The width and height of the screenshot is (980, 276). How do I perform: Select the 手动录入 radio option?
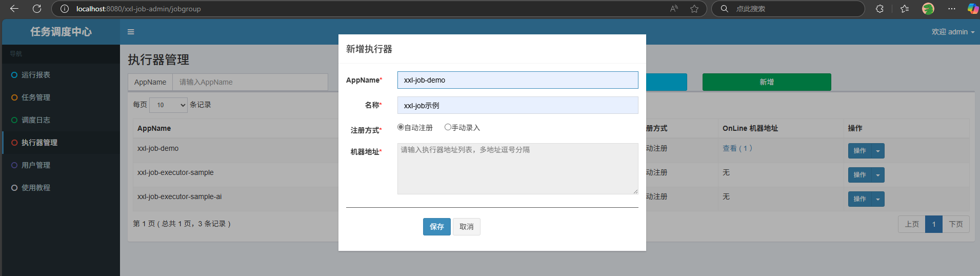pyautogui.click(x=448, y=127)
